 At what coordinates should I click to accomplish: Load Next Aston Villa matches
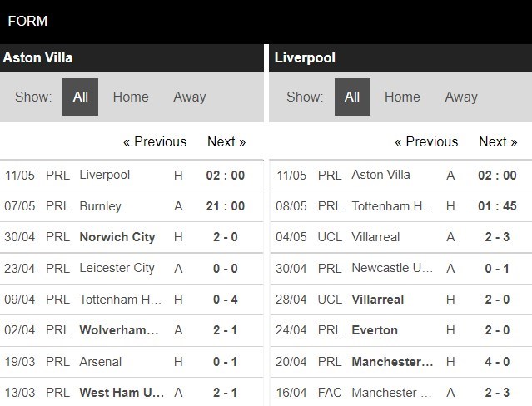coord(226,141)
